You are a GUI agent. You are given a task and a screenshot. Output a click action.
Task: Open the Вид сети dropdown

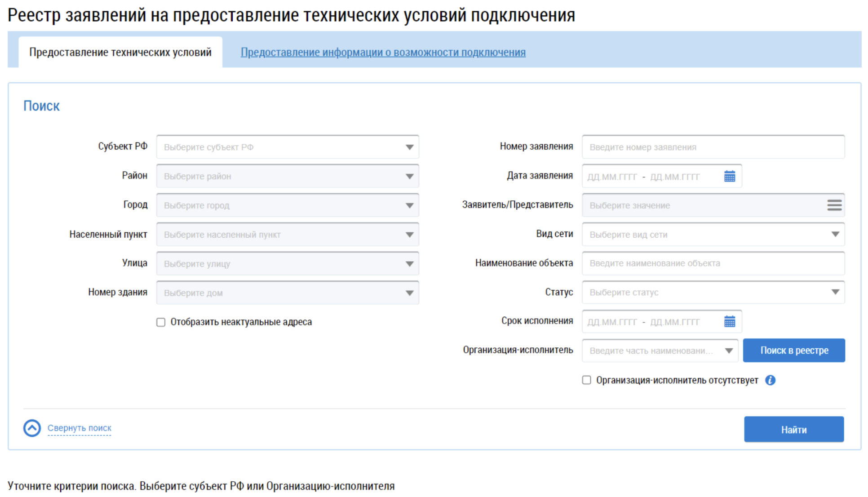click(x=835, y=234)
